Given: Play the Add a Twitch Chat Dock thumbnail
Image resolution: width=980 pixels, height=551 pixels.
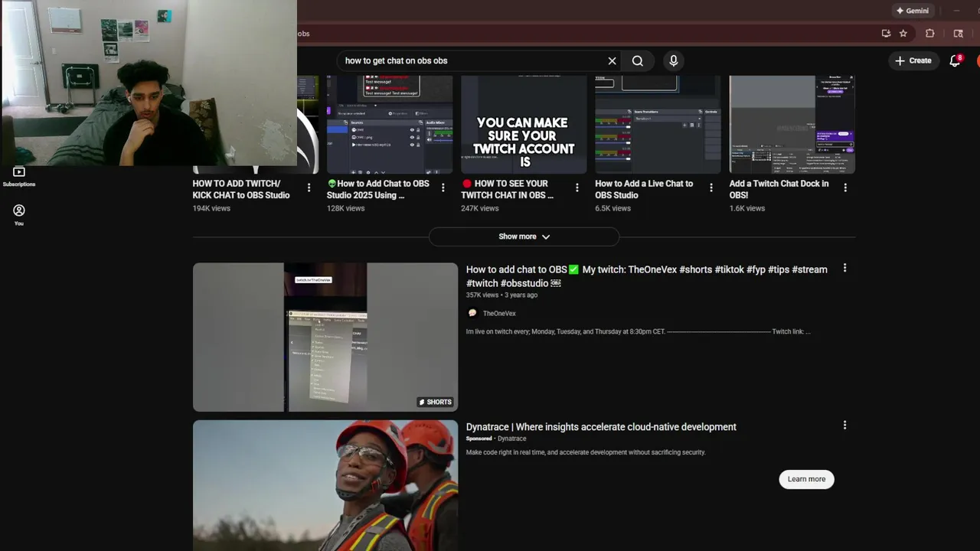Looking at the screenshot, I should 792,125.
